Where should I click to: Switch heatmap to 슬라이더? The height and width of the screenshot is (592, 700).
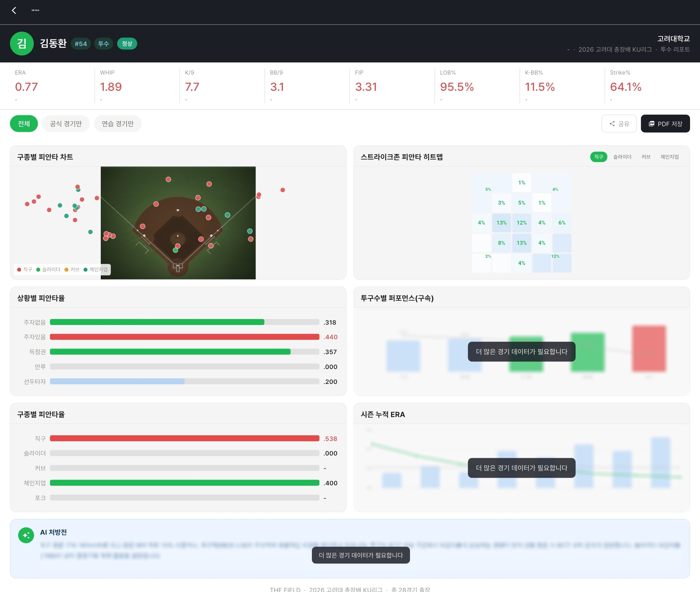[622, 157]
